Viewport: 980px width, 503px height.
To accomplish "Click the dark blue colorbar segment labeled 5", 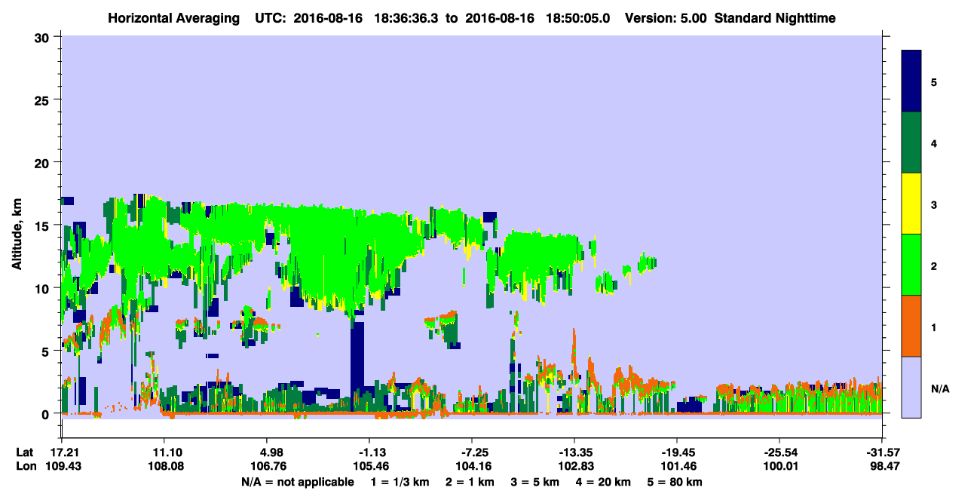I will [x=911, y=81].
